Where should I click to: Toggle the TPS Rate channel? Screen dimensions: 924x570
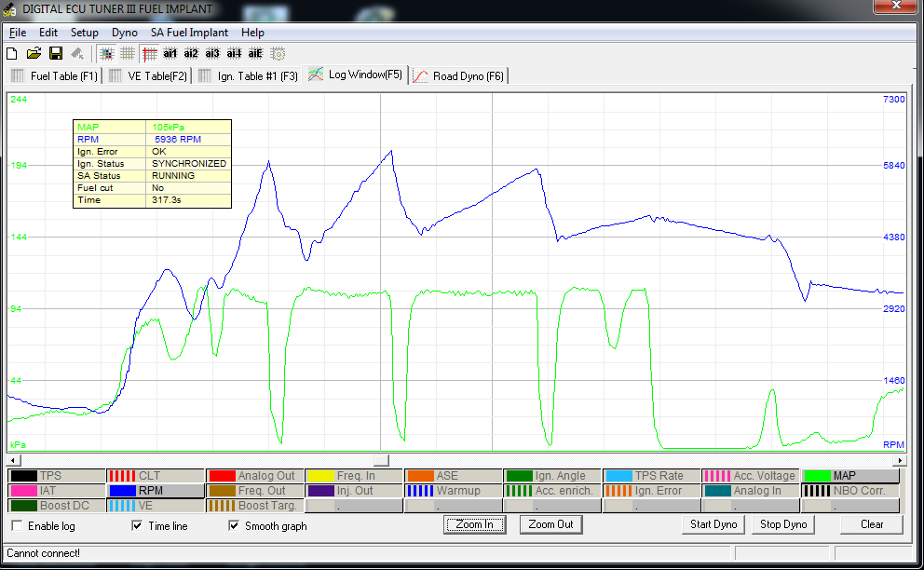coord(652,476)
